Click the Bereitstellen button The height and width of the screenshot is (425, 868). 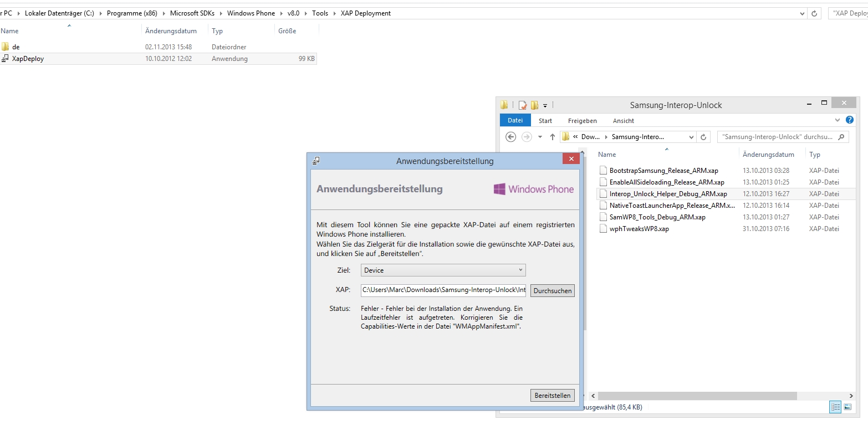point(553,396)
